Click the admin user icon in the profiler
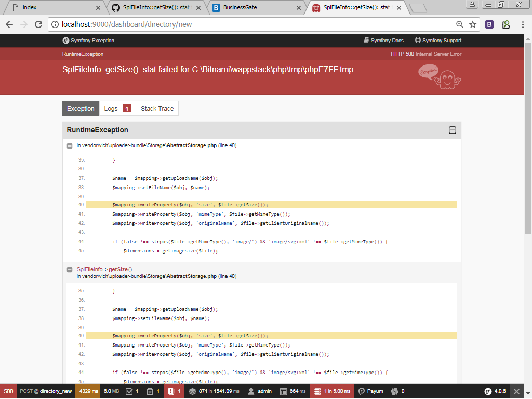 250,391
